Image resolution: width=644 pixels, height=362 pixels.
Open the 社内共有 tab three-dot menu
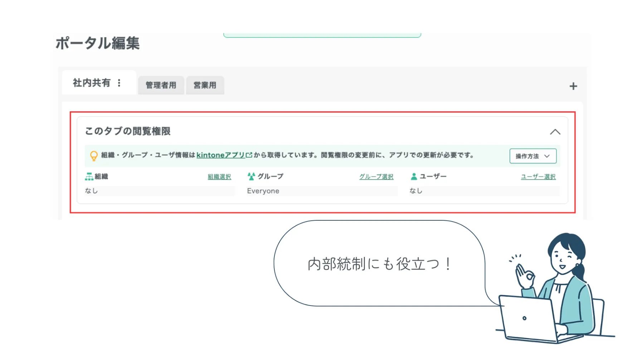pos(119,83)
